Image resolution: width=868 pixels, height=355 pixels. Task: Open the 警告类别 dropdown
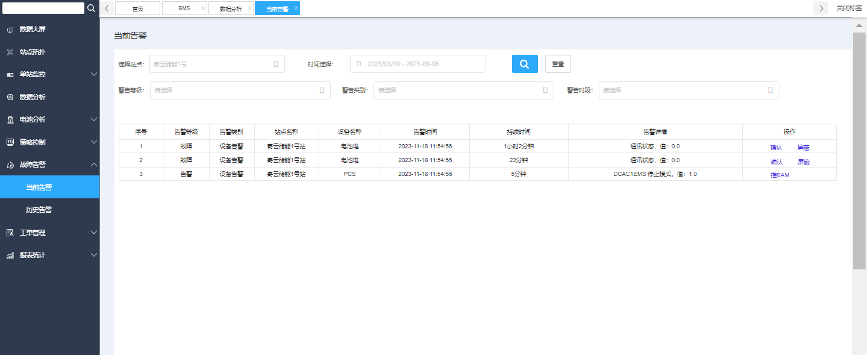click(464, 90)
